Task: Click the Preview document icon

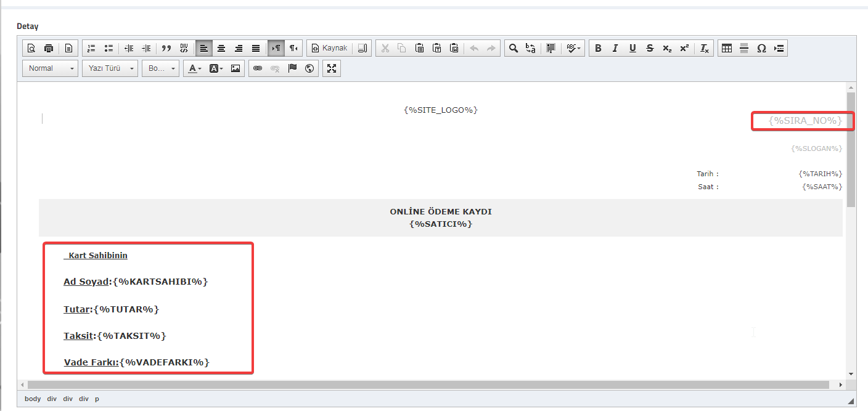Action: coord(31,48)
